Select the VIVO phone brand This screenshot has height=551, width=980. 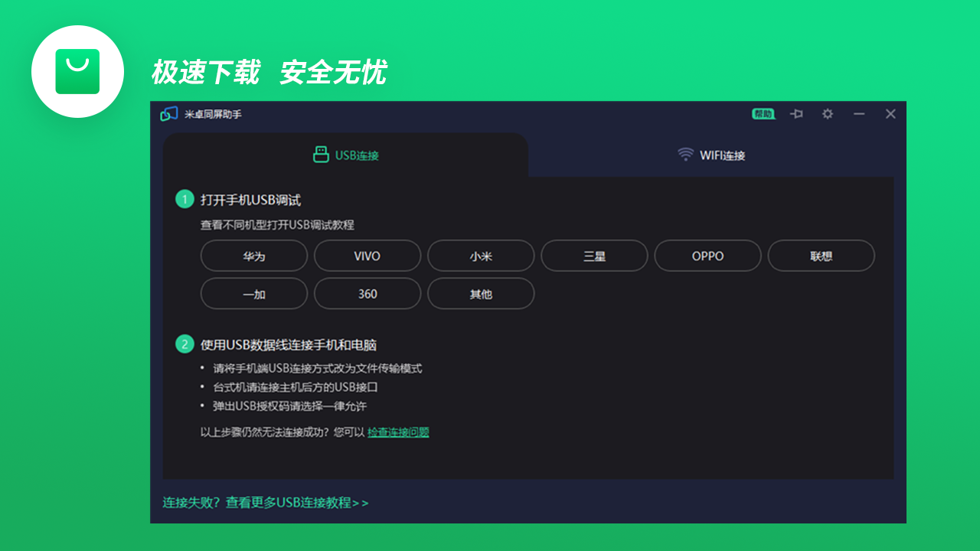click(367, 256)
